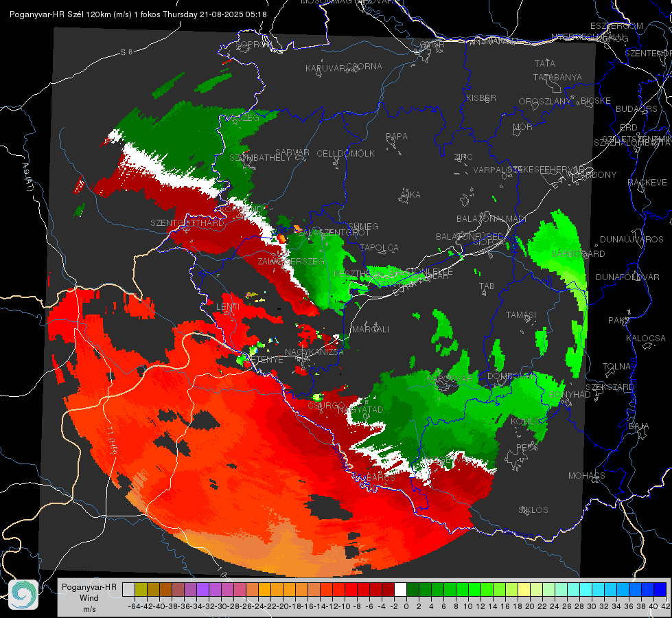Click the GARDONY city label

tap(595, 175)
